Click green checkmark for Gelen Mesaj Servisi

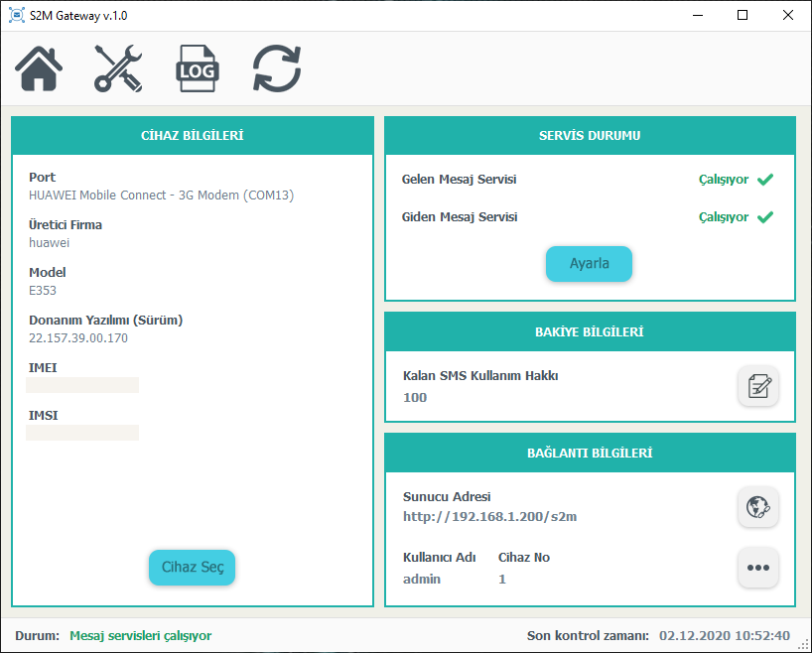(x=764, y=180)
